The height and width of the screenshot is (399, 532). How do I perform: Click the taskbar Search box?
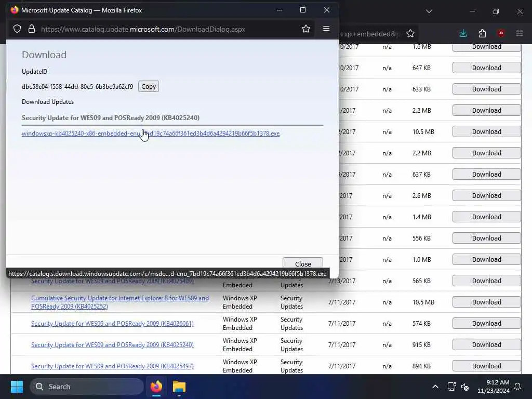(x=87, y=387)
